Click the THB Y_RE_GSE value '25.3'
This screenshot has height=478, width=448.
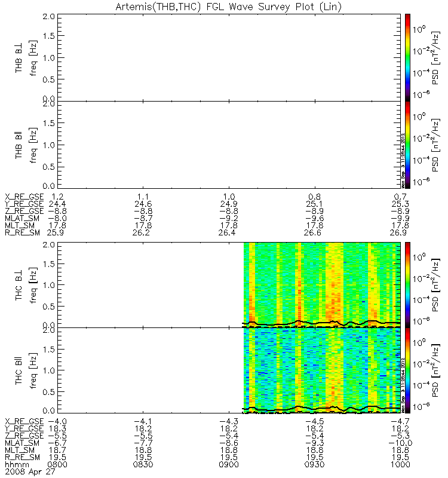(x=400, y=204)
